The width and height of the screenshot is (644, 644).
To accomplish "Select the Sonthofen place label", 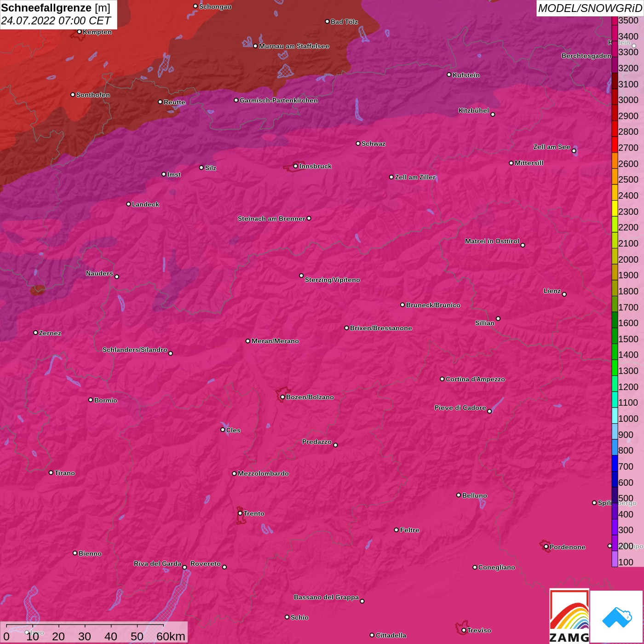I will point(93,95).
